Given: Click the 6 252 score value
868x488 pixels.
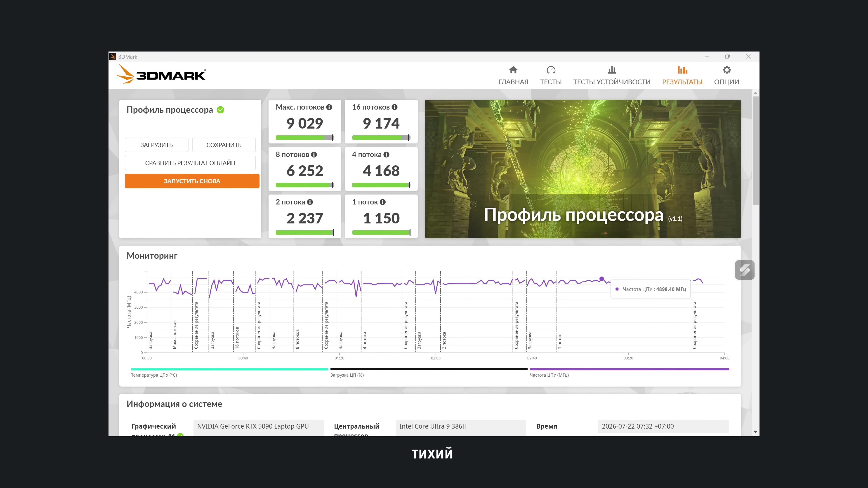Looking at the screenshot, I should [x=305, y=171].
